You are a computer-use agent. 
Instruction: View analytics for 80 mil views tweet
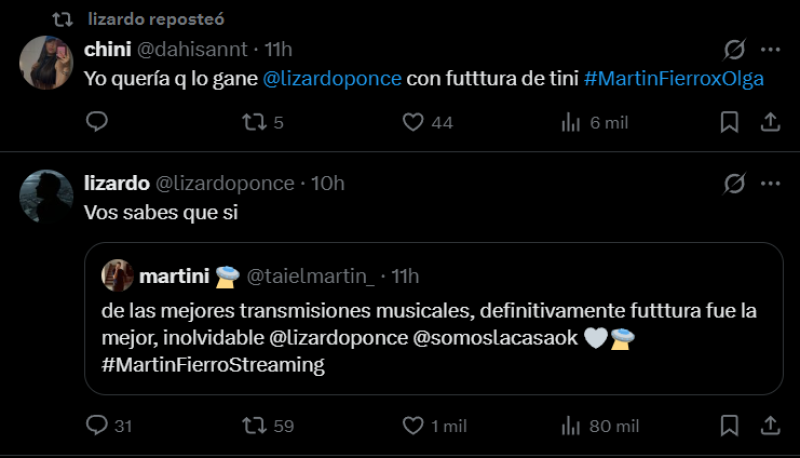[572, 426]
